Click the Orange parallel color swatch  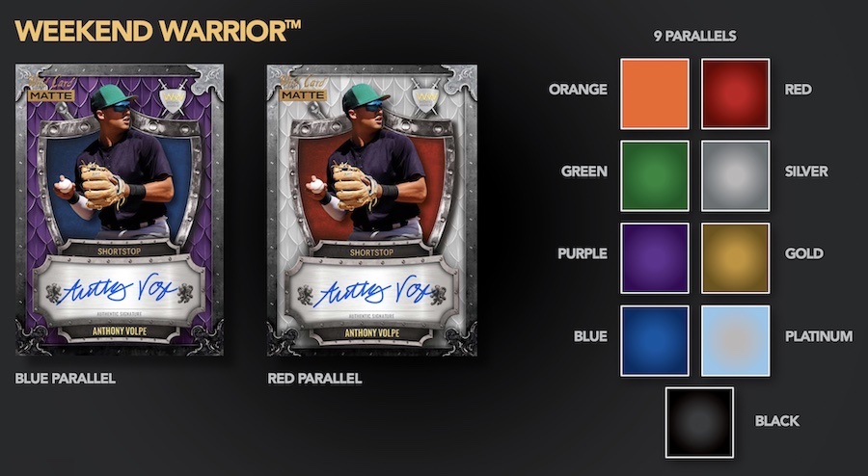655,94
